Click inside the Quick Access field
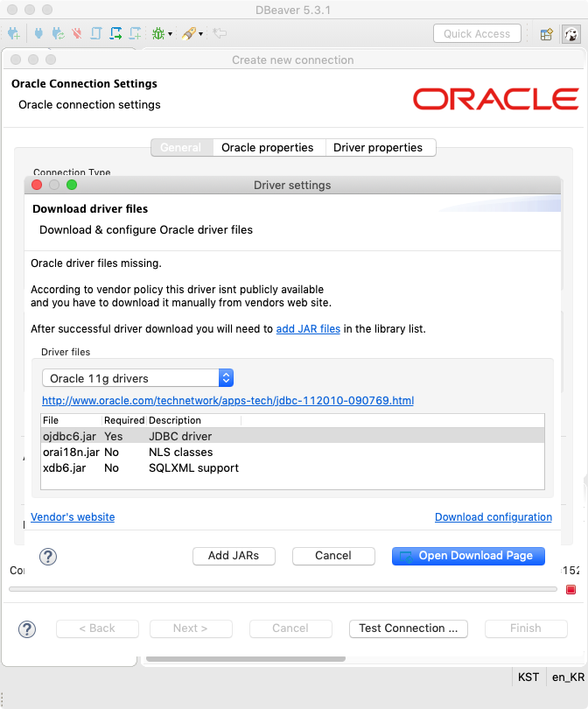 pos(477,33)
